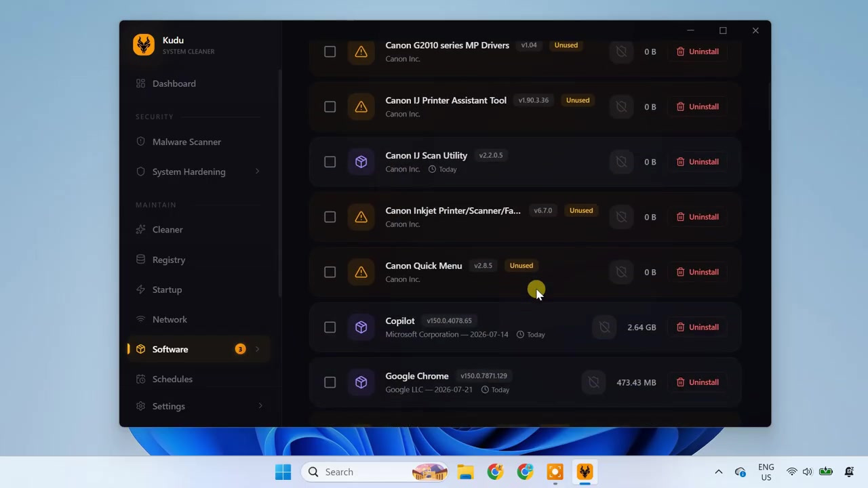Click the crossed shield icon in Canon Quick Menu row
The height and width of the screenshot is (488, 868).
621,272
